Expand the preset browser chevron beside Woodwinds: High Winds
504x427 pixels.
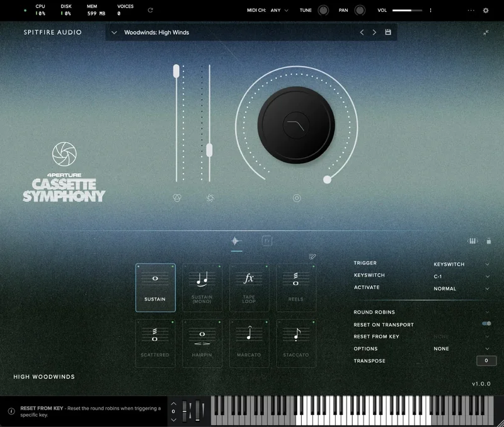pos(114,33)
